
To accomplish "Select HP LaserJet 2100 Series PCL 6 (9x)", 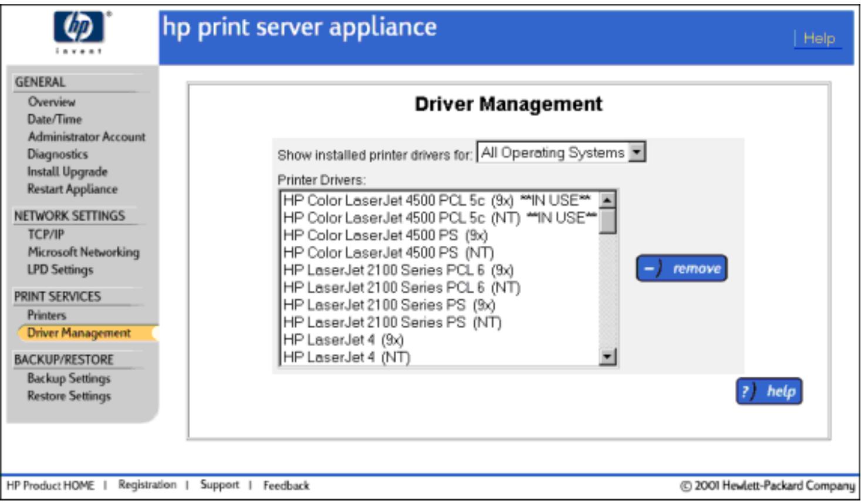I will tap(439, 270).
